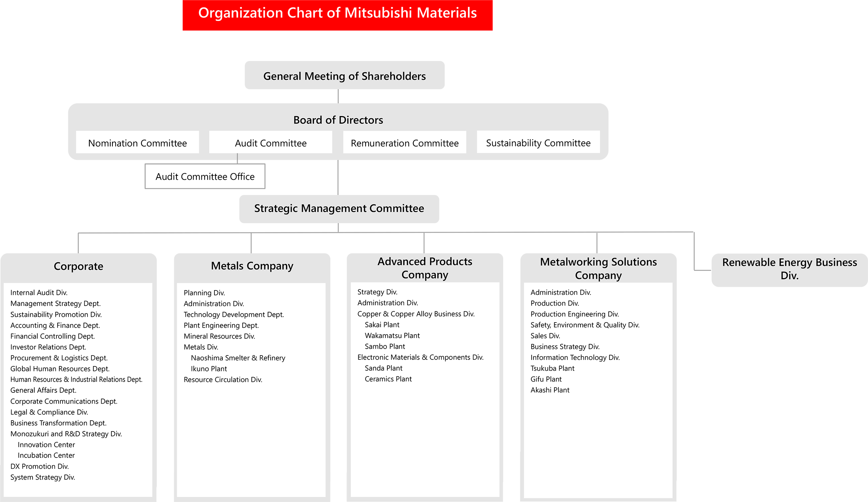
Task: Select Global Human Resources Dept.
Action: pos(60,369)
